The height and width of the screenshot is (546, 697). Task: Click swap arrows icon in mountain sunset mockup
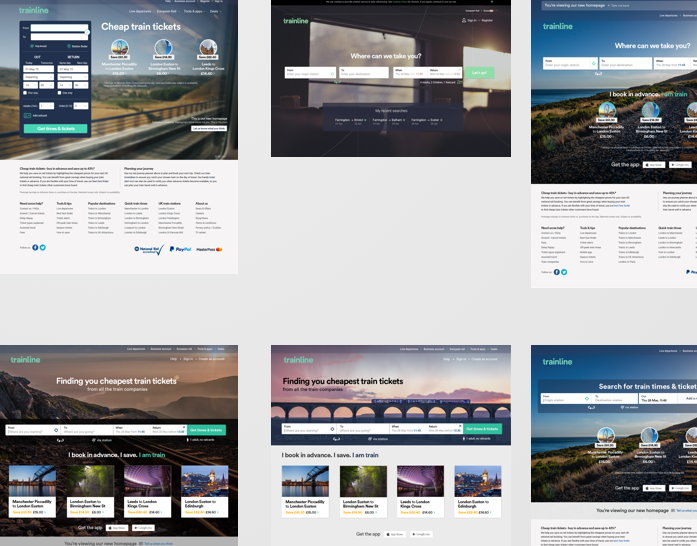point(60,440)
